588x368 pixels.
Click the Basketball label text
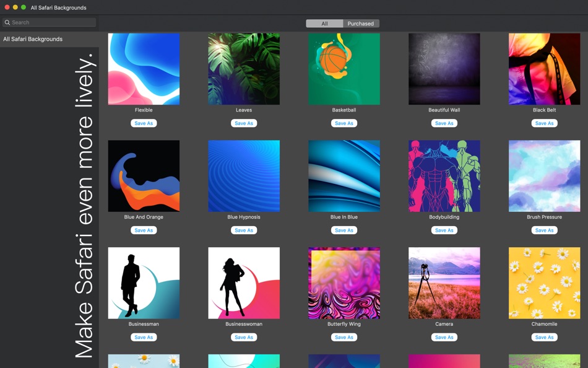click(344, 110)
